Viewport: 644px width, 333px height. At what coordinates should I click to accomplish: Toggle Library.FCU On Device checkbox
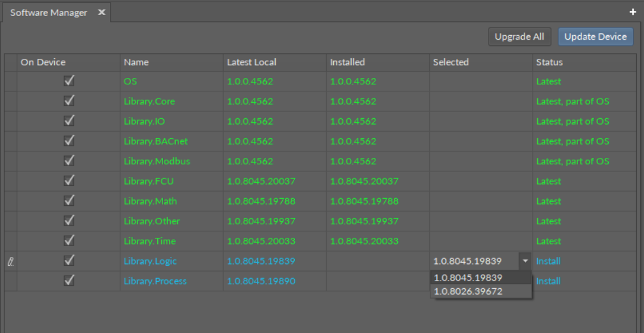click(69, 181)
